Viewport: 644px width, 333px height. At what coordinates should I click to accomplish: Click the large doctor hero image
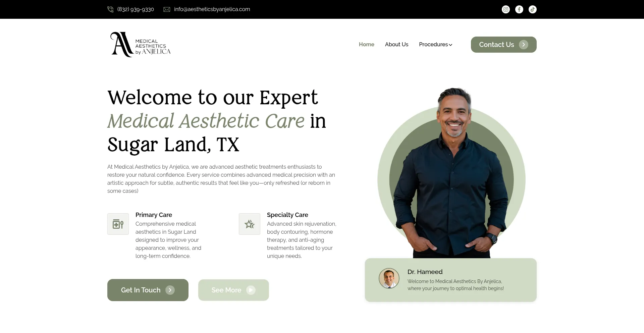click(x=451, y=174)
